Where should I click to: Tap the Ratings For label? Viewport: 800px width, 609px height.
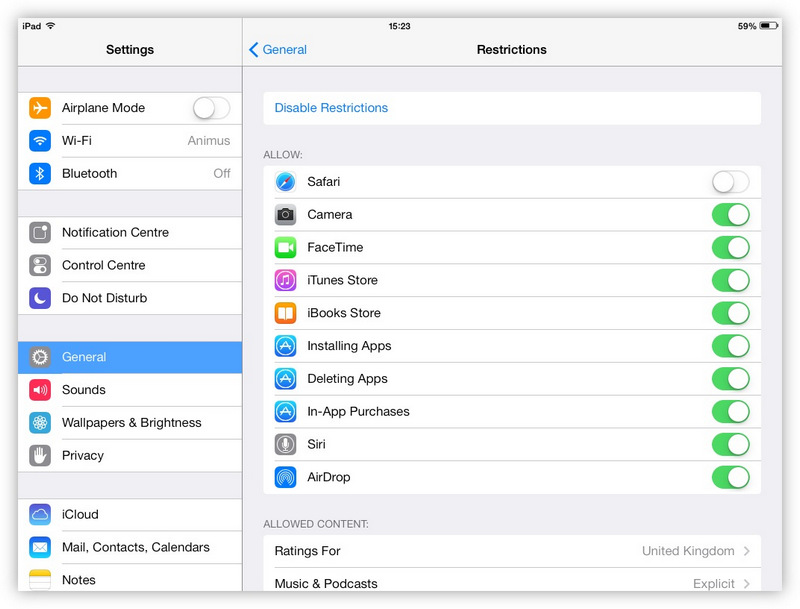click(x=307, y=551)
